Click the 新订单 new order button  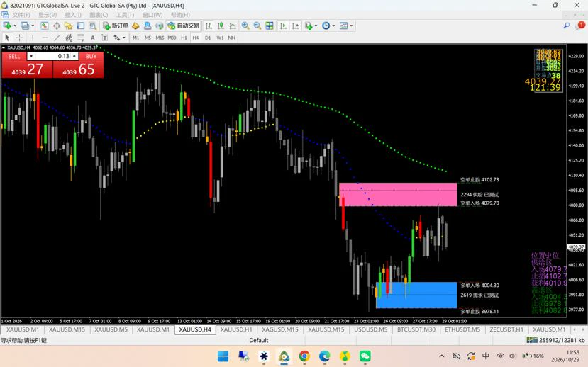(x=116, y=26)
